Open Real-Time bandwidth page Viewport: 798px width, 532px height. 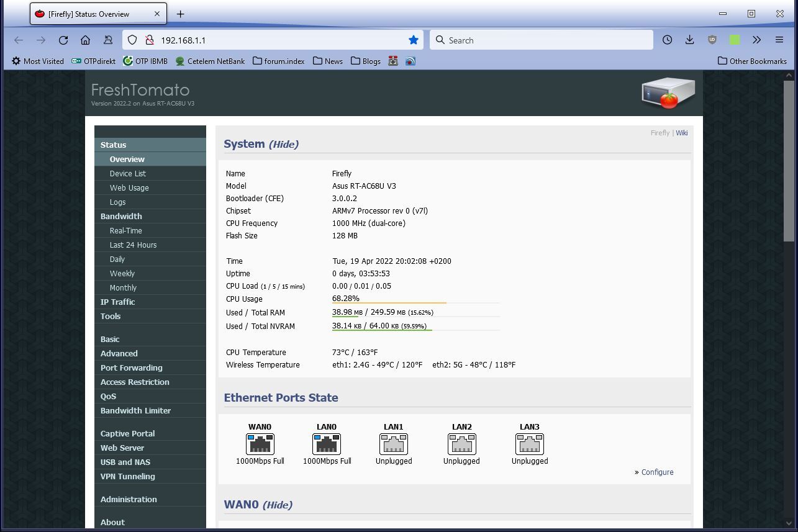pyautogui.click(x=150, y=230)
